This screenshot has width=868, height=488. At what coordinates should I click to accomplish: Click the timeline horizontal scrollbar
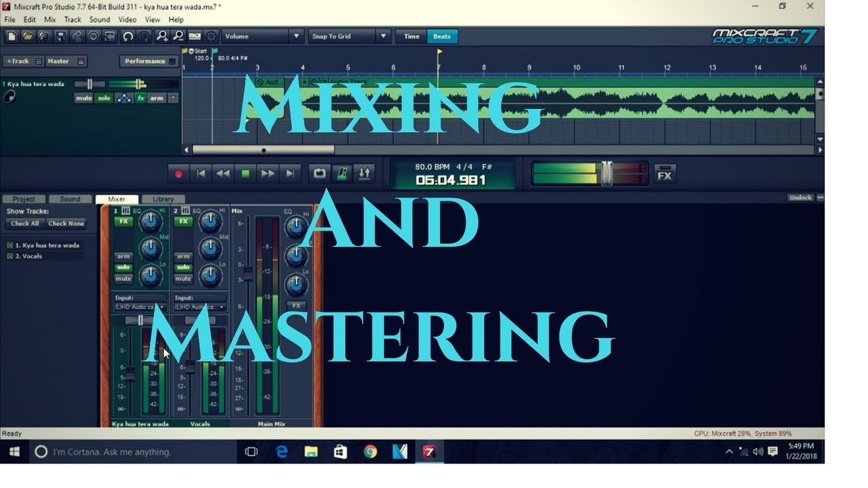[x=263, y=150]
